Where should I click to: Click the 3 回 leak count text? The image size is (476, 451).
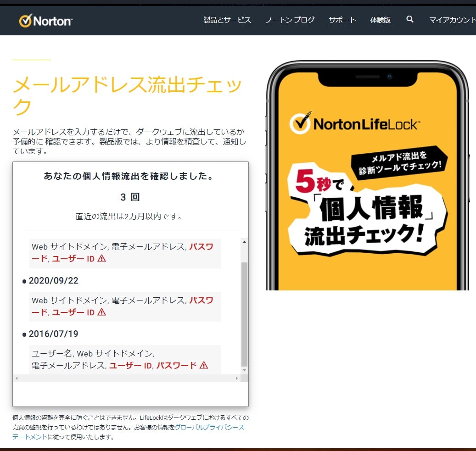coord(130,197)
